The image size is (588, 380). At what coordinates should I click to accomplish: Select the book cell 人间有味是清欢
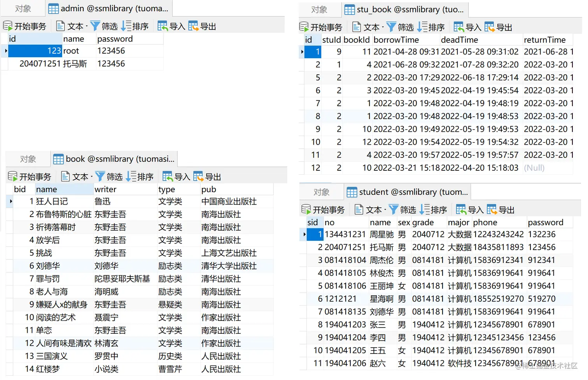[x=64, y=343]
